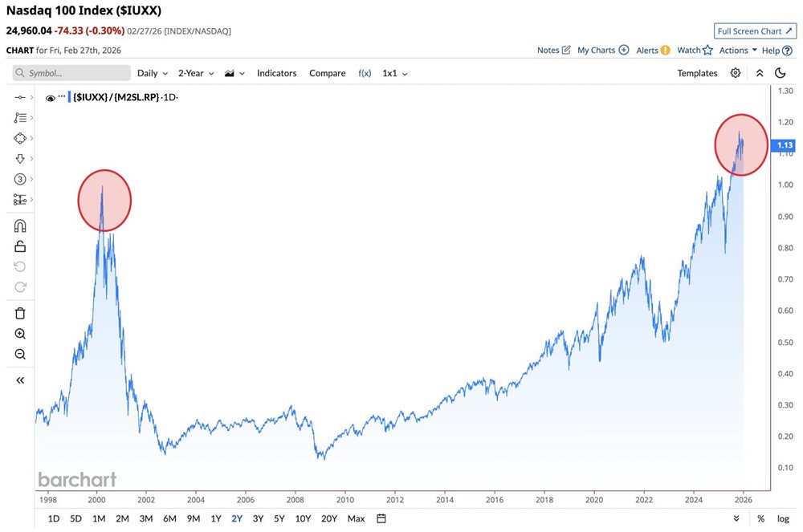This screenshot has width=803, height=532.
Task: Expand the 2-Year period dropdown
Action: pyautogui.click(x=196, y=73)
